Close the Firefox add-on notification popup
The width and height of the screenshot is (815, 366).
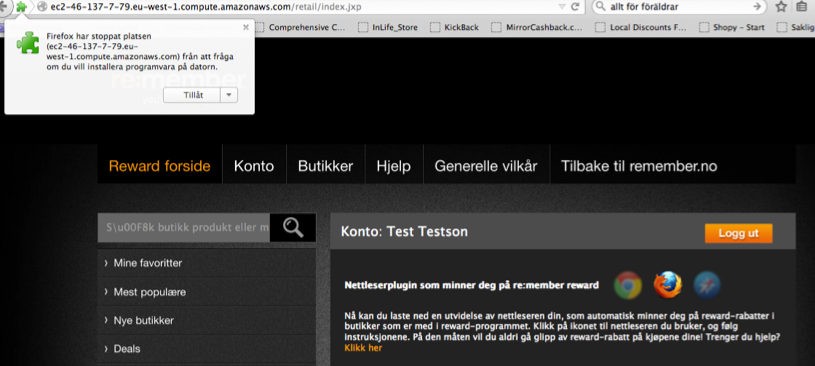point(246,28)
